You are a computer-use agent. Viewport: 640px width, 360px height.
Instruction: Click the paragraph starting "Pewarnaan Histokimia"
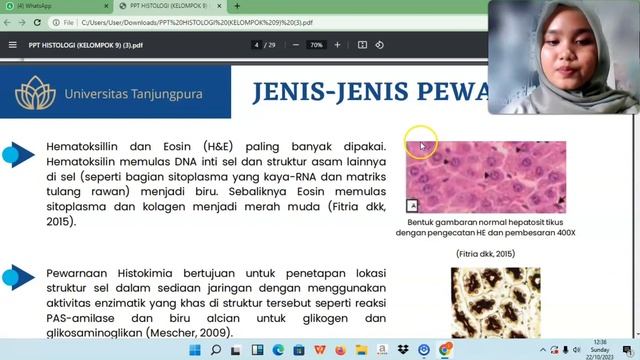tap(216, 302)
